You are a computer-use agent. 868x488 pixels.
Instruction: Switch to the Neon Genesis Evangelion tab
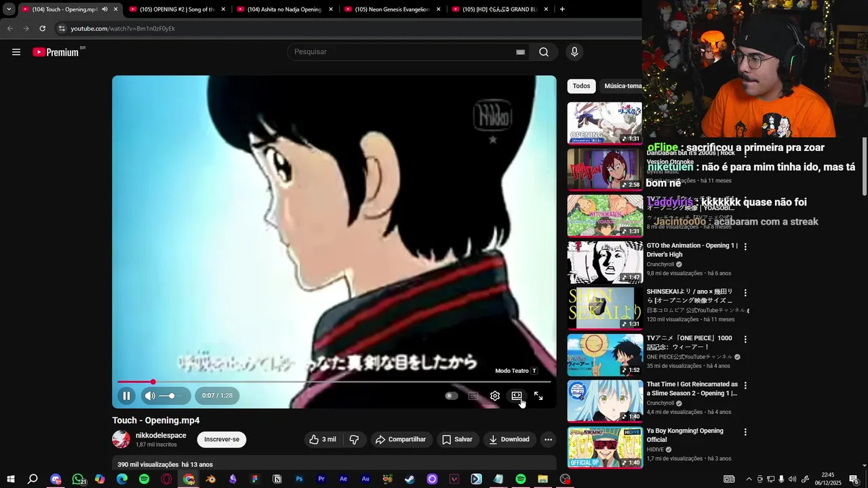pos(392,9)
